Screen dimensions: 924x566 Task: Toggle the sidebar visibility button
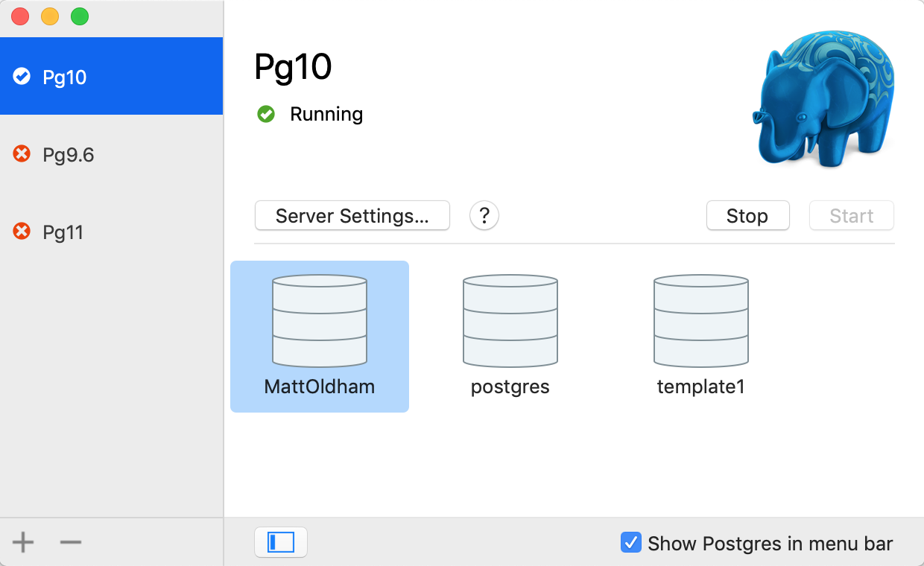(281, 542)
